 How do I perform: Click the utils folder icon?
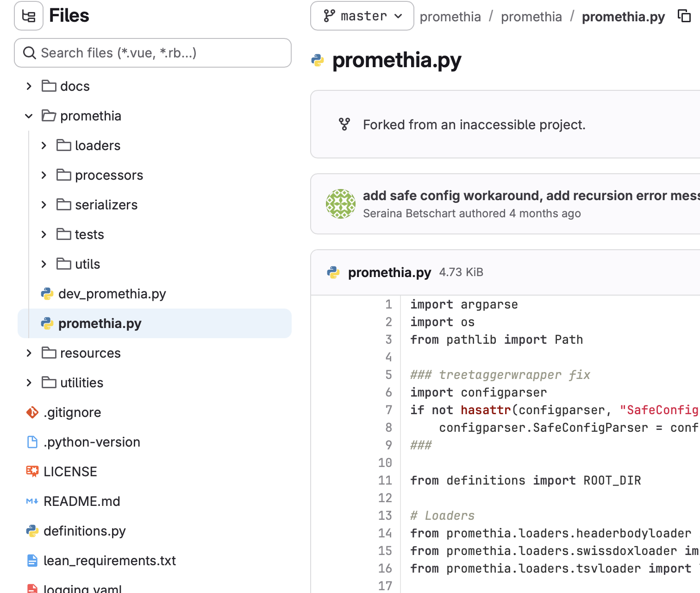[x=64, y=264]
